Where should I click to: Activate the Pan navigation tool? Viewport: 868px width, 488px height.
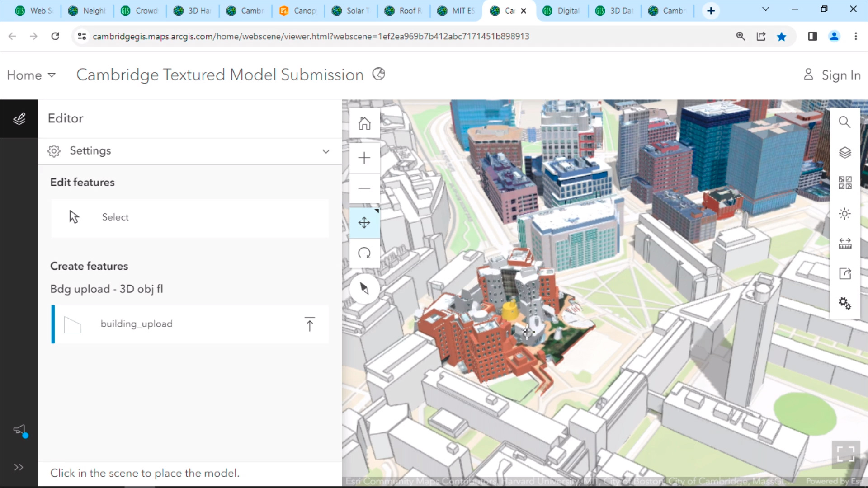364,223
